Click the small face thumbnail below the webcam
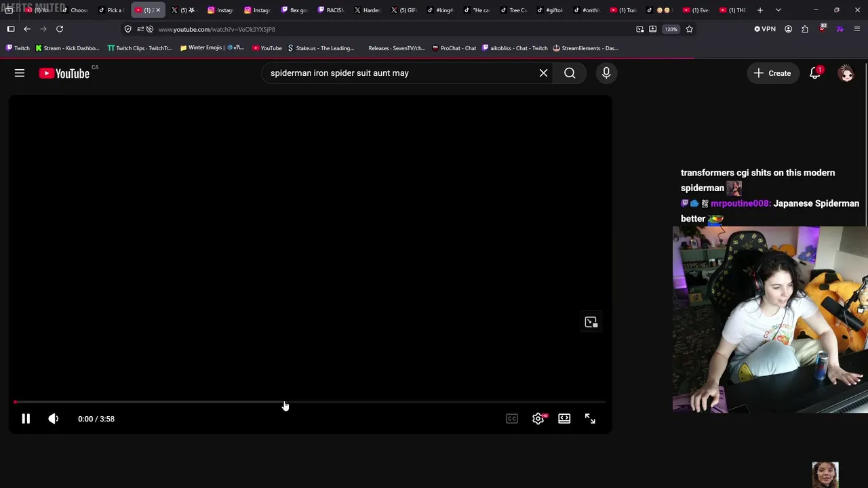868x488 pixels. coord(825,474)
